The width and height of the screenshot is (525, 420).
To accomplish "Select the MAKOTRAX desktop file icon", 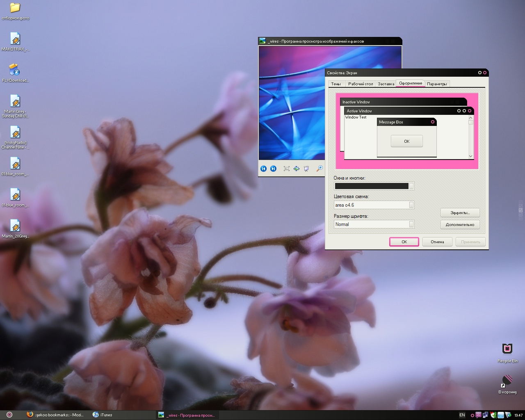I will pyautogui.click(x=15, y=42).
